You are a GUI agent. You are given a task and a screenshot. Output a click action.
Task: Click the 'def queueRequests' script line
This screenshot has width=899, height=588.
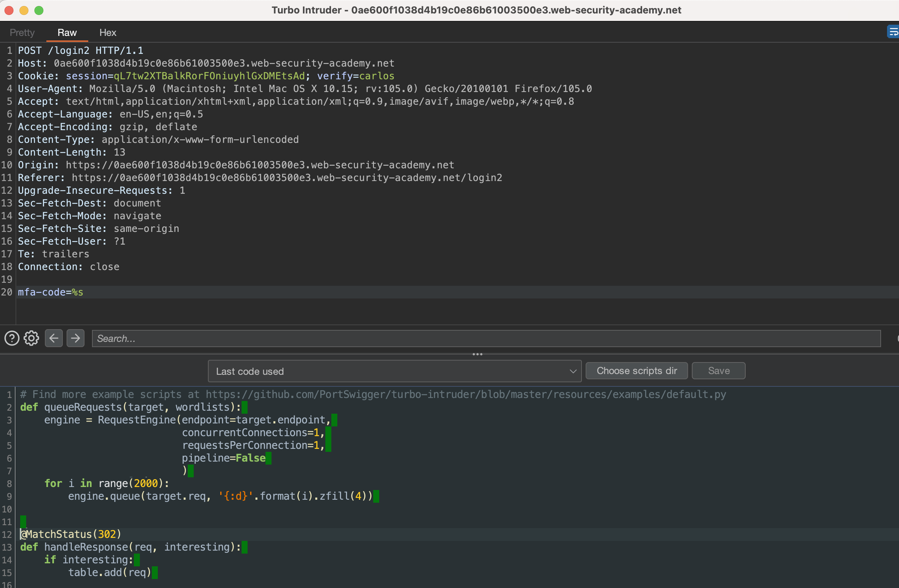[x=131, y=407]
